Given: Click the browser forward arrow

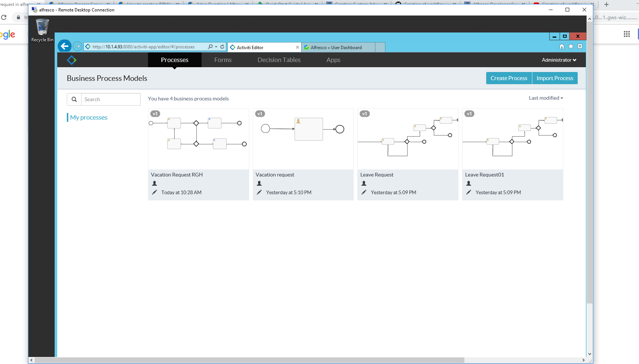Looking at the screenshot, I should (77, 46).
